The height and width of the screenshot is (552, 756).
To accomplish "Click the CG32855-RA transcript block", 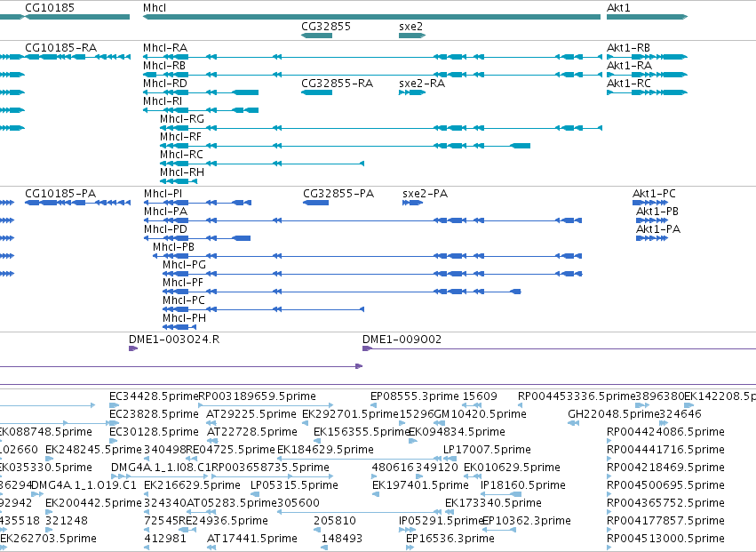I will (316, 92).
